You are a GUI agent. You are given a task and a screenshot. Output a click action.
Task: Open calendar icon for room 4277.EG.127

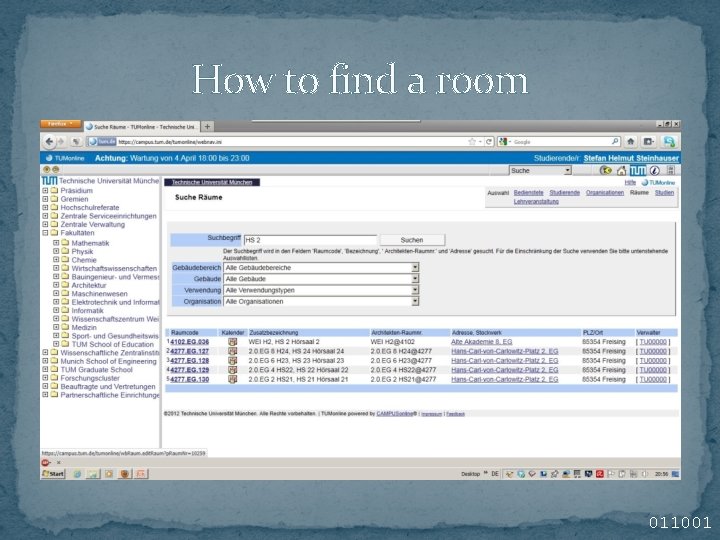[232, 351]
